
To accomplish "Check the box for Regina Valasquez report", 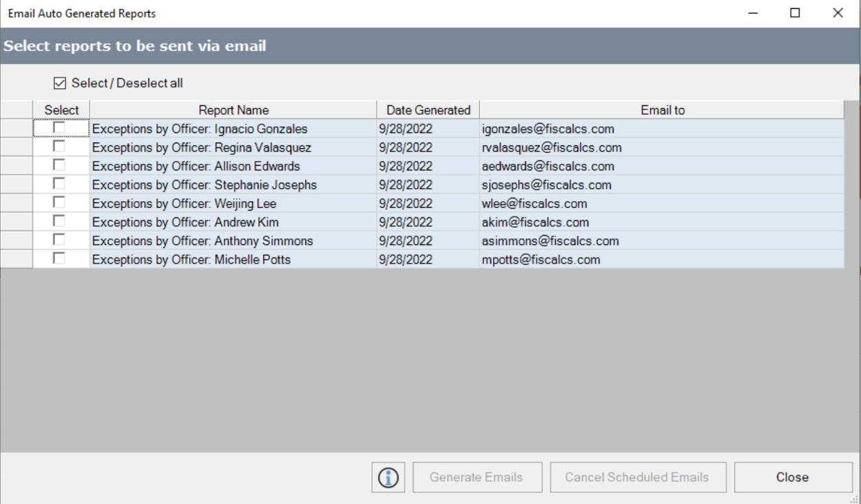I will (59, 147).
